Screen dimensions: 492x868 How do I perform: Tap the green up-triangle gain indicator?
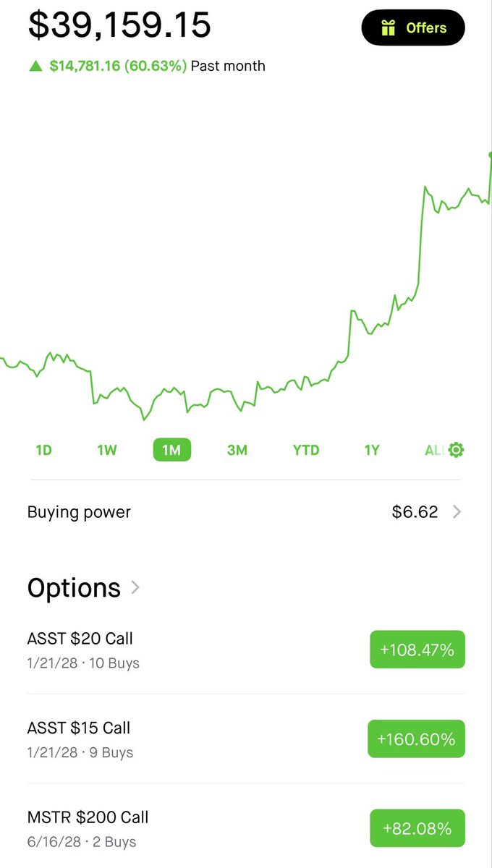tap(35, 67)
